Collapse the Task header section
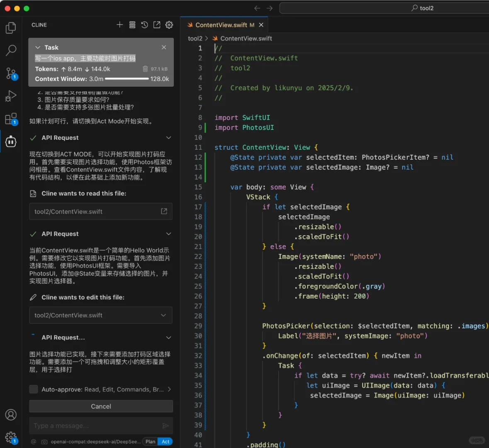 [x=38, y=48]
